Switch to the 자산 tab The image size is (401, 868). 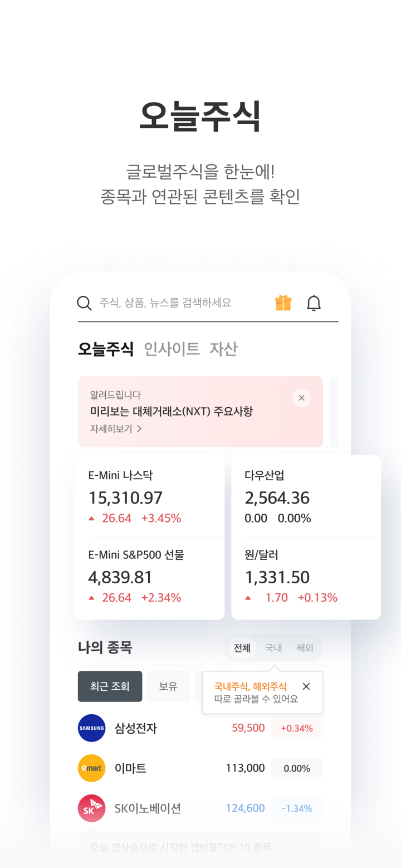point(223,349)
